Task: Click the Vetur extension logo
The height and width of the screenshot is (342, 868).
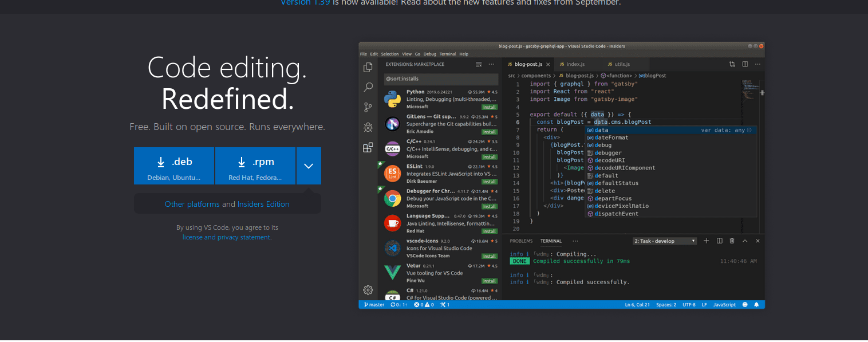Action: (x=392, y=273)
